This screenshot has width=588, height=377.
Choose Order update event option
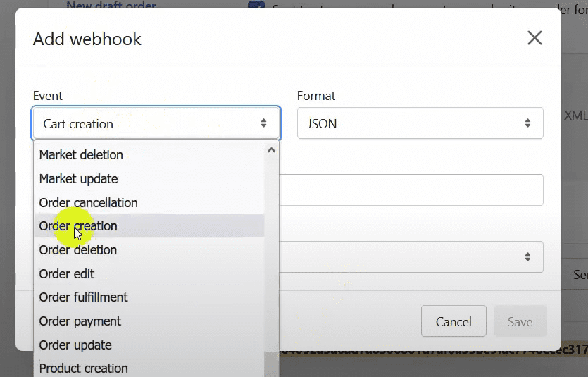pos(75,345)
